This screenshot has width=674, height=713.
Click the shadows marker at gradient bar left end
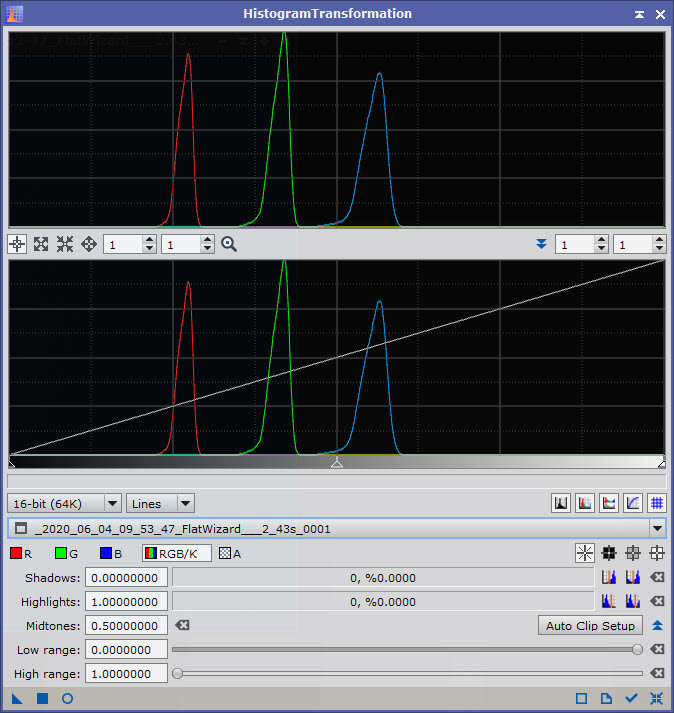coord(12,463)
